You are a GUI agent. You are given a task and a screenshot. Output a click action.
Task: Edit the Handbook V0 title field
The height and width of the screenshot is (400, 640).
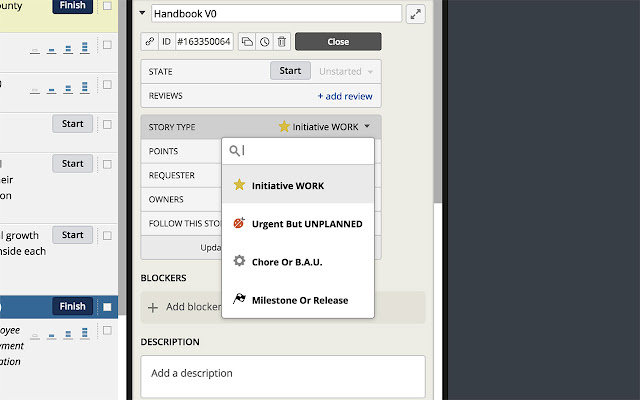276,14
